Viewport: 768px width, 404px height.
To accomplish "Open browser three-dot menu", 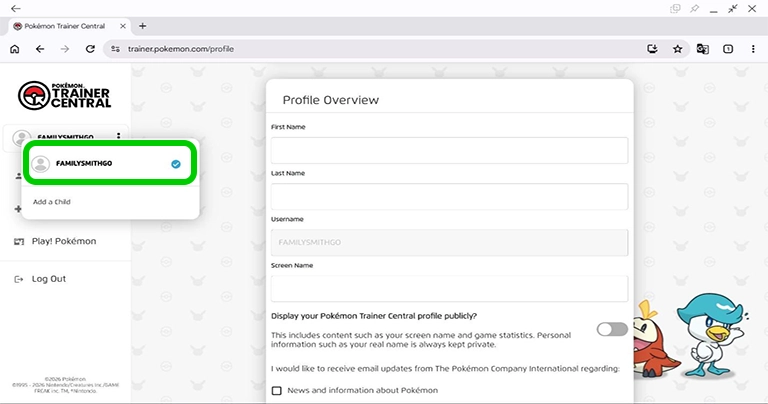I will coord(753,49).
